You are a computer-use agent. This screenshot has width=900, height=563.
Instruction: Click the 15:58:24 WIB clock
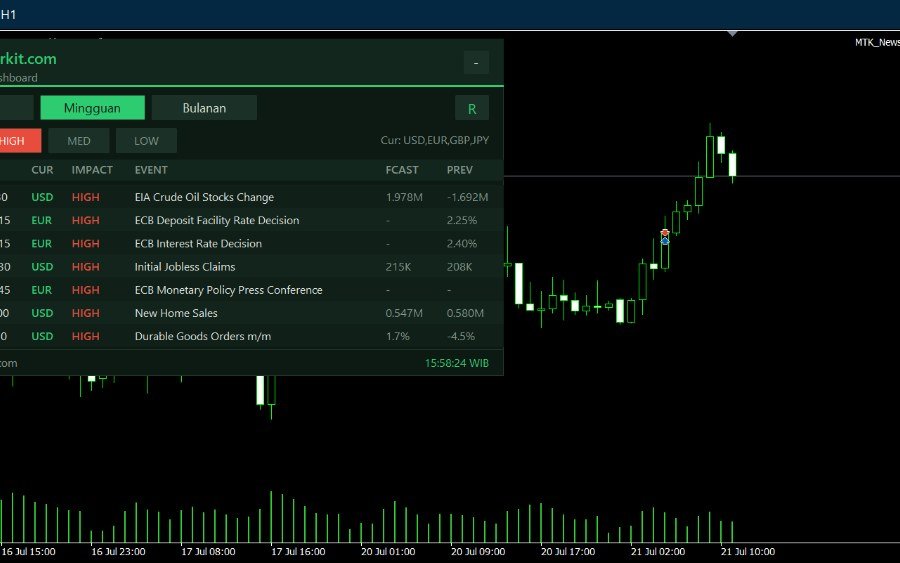pyautogui.click(x=457, y=363)
